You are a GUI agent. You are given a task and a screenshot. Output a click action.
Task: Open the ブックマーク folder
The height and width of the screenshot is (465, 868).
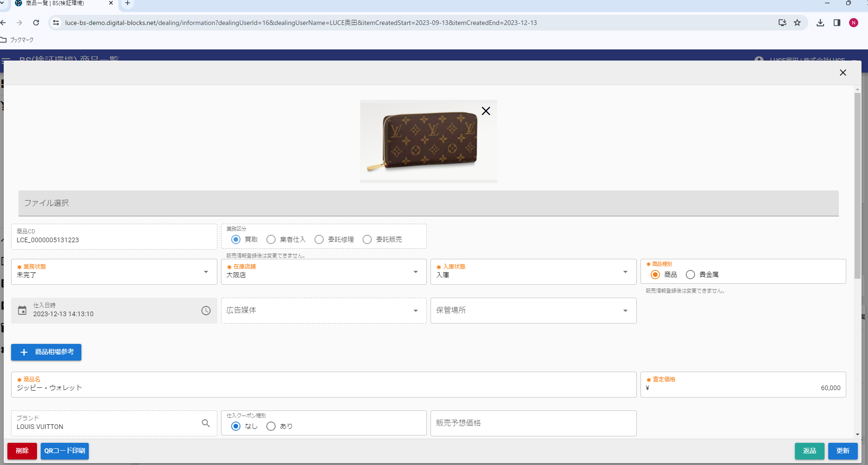click(x=17, y=40)
